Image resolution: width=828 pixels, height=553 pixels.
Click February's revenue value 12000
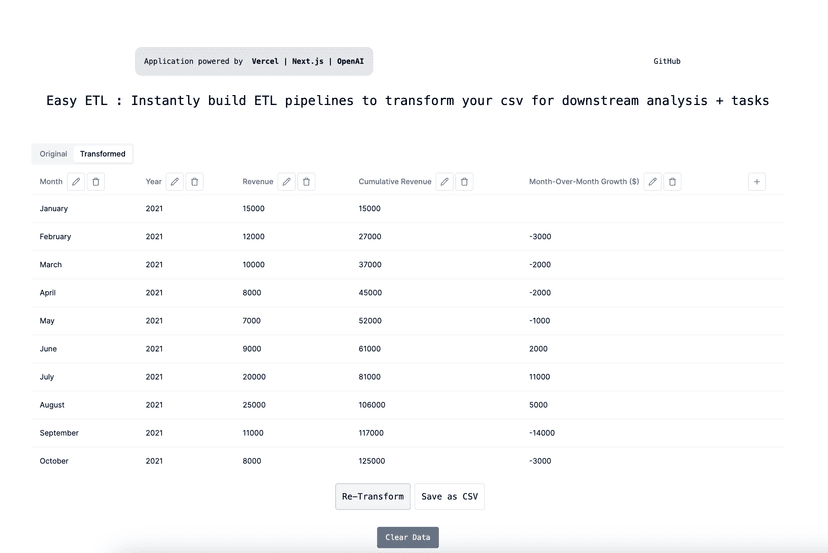[253, 237]
